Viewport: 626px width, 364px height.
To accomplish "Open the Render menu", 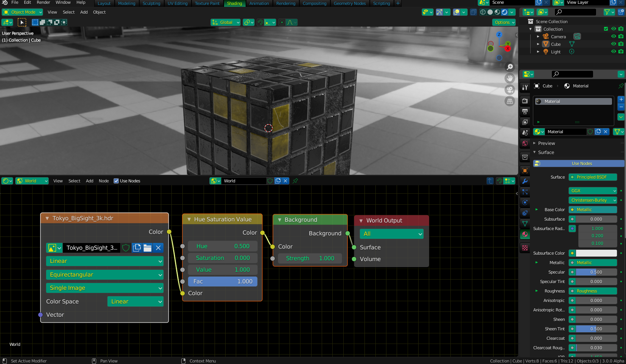I will tap(44, 2).
